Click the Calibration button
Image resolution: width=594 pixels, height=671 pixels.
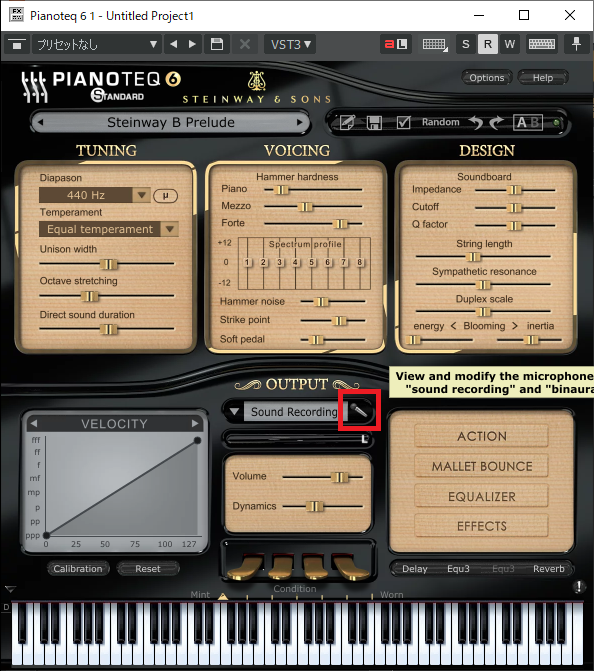78,569
